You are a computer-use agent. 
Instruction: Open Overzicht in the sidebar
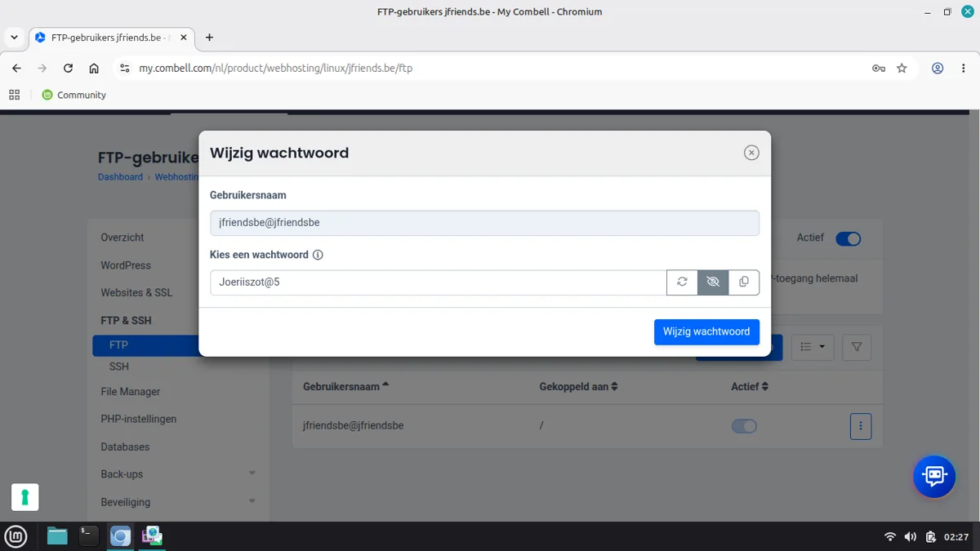pos(122,238)
